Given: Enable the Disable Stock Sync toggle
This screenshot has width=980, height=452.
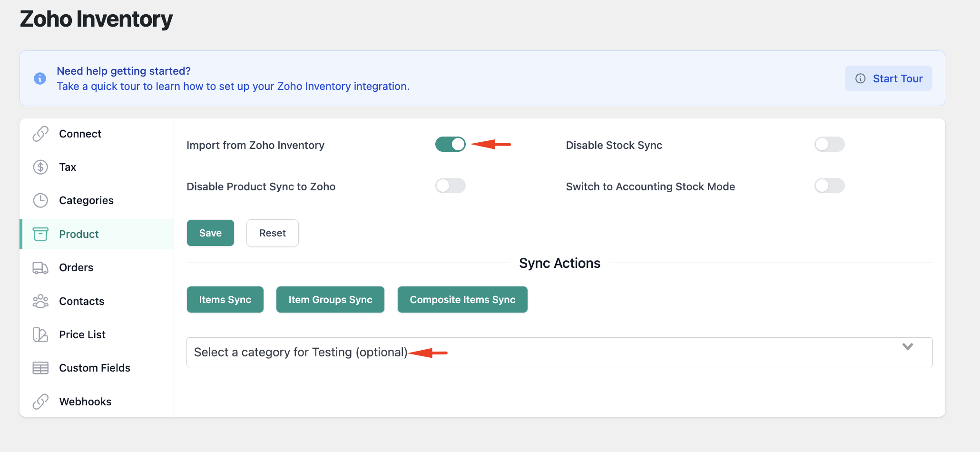Looking at the screenshot, I should pos(829,144).
